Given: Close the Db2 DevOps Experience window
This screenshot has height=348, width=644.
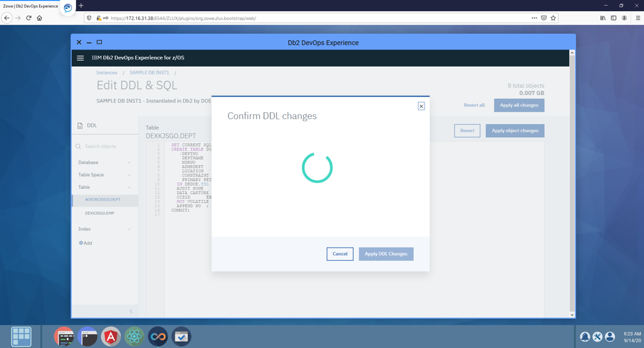Looking at the screenshot, I should pos(79,42).
